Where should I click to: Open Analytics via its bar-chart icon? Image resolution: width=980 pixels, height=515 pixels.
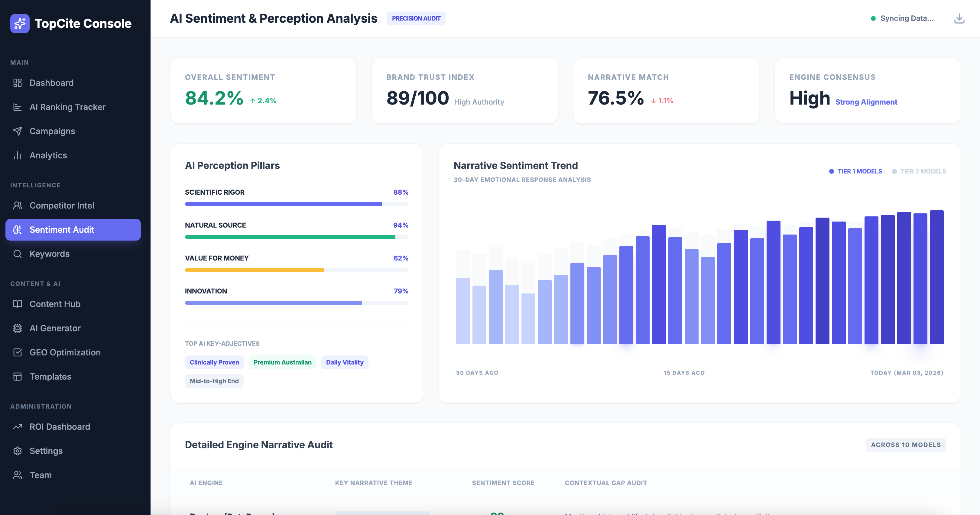point(18,155)
